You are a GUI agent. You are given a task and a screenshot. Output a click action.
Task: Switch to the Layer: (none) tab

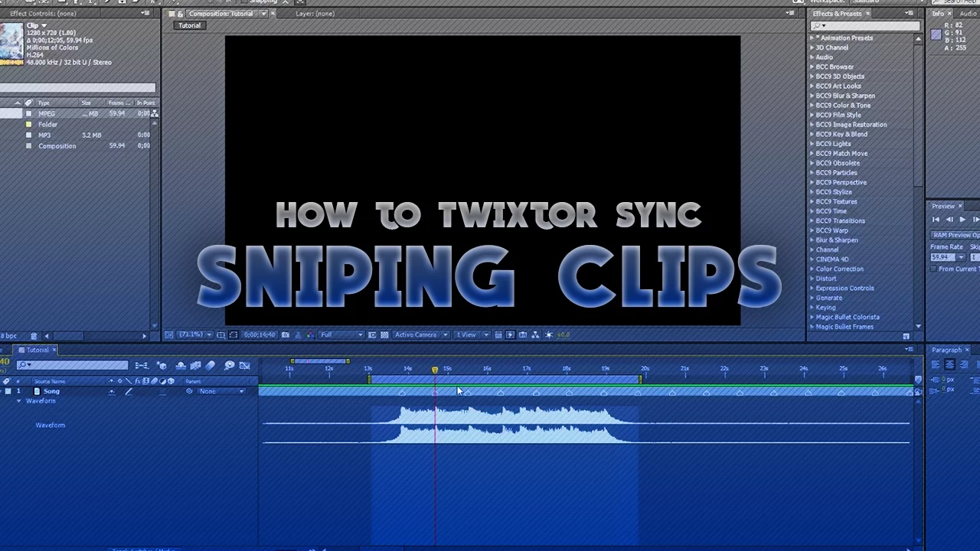click(x=315, y=14)
